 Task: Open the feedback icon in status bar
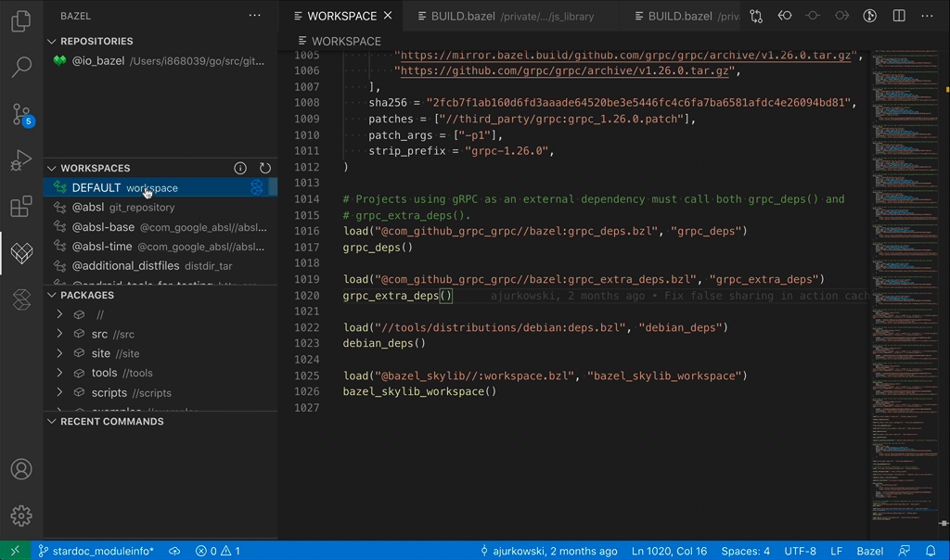pyautogui.click(x=904, y=551)
